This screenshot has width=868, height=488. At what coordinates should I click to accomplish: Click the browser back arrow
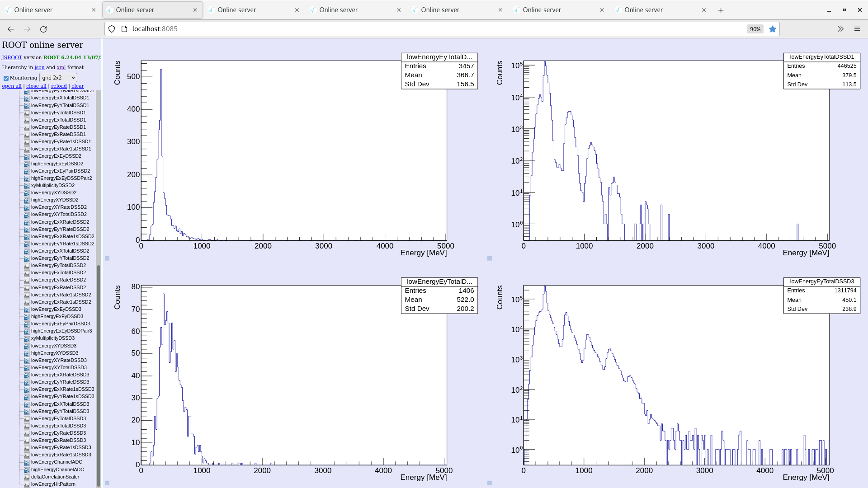[11, 29]
